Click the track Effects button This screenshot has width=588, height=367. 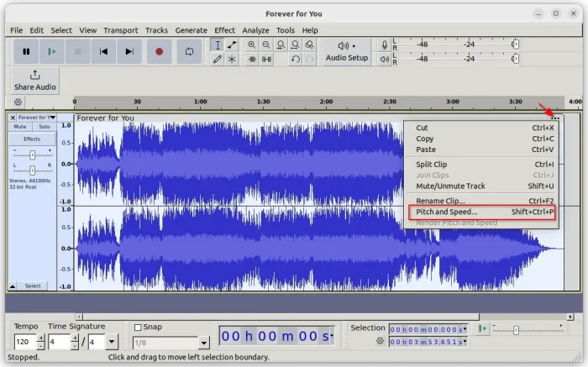click(x=32, y=139)
